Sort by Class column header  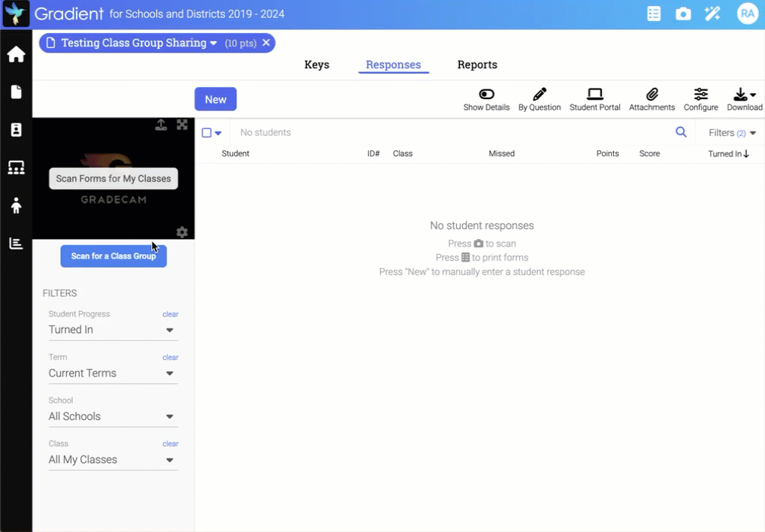click(403, 153)
